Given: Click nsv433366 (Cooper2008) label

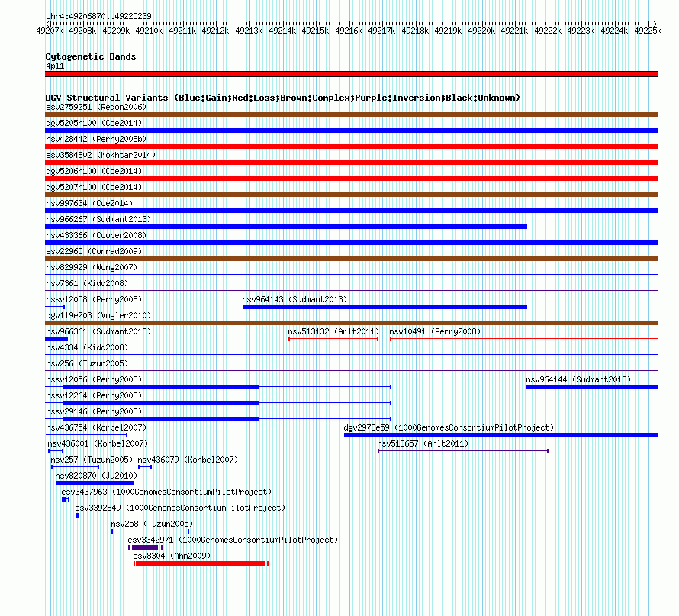Looking at the screenshot, I should click(x=96, y=235).
